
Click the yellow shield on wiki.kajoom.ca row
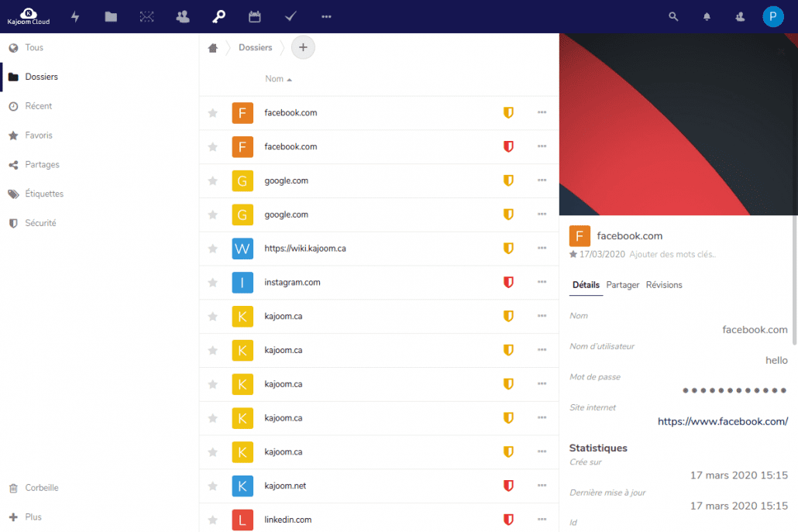(508, 249)
